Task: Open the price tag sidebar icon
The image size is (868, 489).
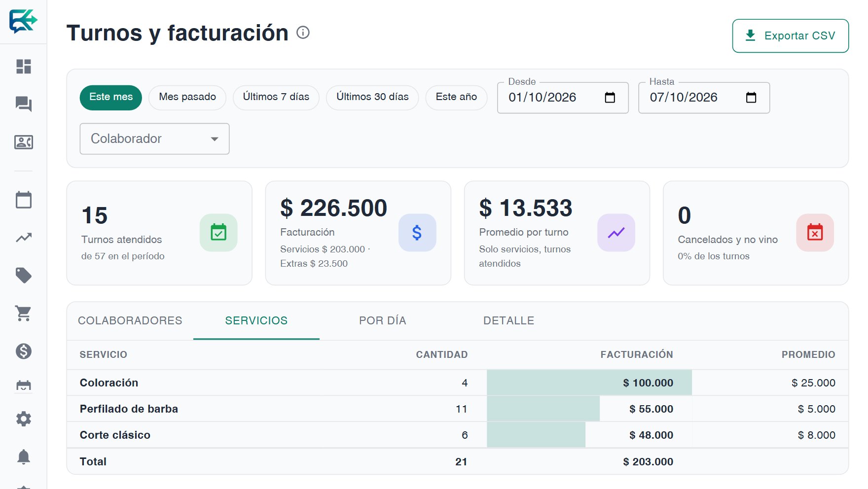Action: [x=24, y=275]
